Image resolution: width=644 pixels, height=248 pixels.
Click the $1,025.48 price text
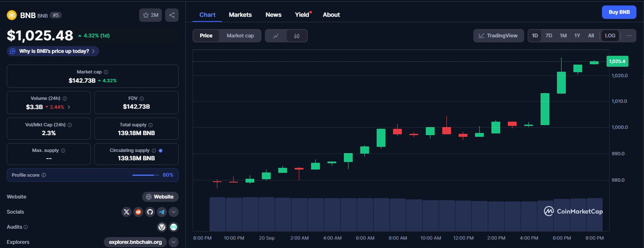point(40,36)
